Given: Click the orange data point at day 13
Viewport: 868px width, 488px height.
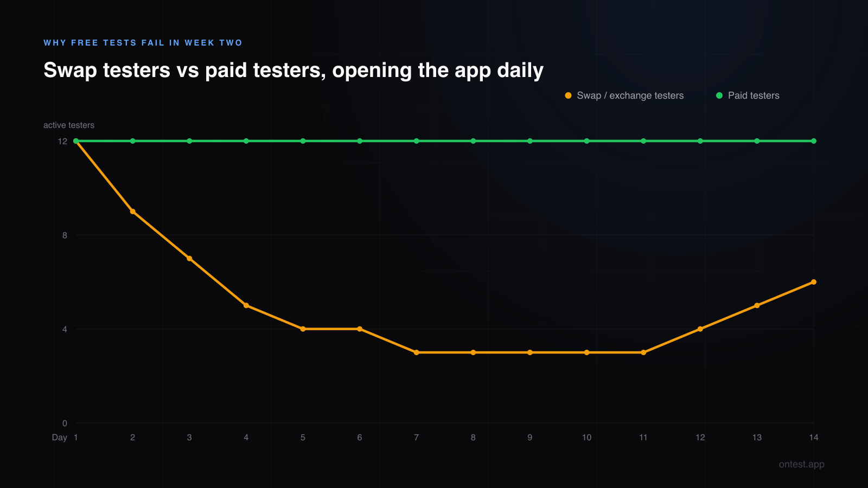Looking at the screenshot, I should coord(757,306).
